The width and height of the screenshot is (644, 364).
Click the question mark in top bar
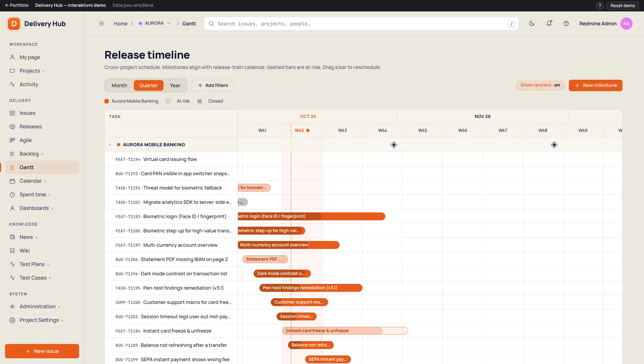tap(600, 6)
